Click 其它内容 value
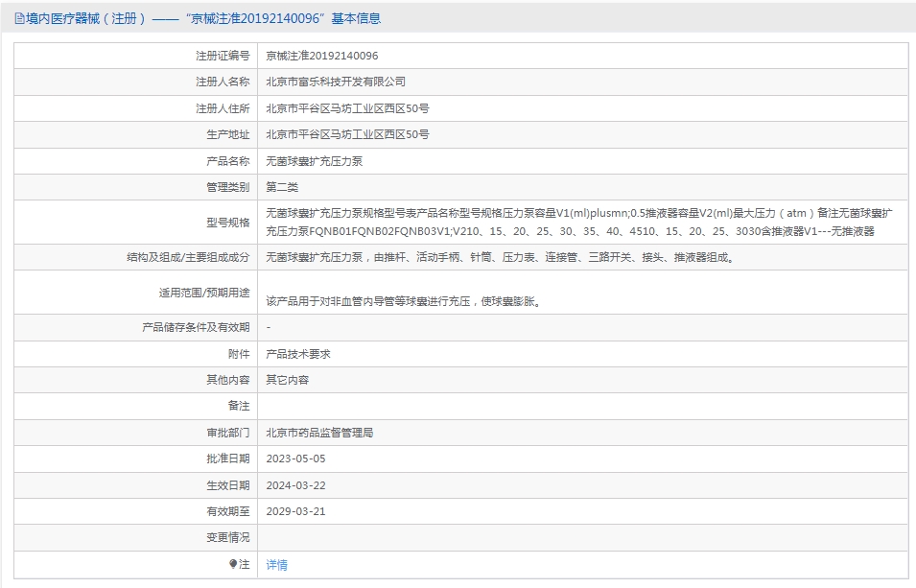 point(288,380)
